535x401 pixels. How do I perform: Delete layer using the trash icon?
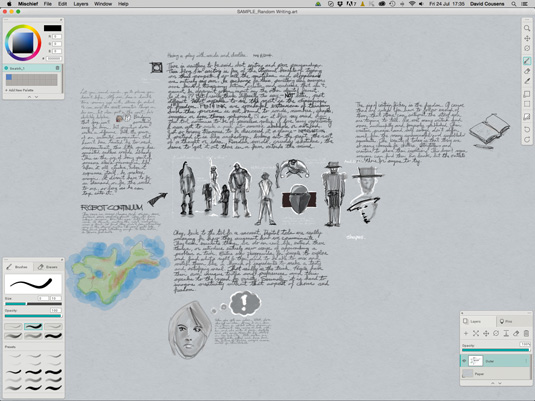coord(526,333)
